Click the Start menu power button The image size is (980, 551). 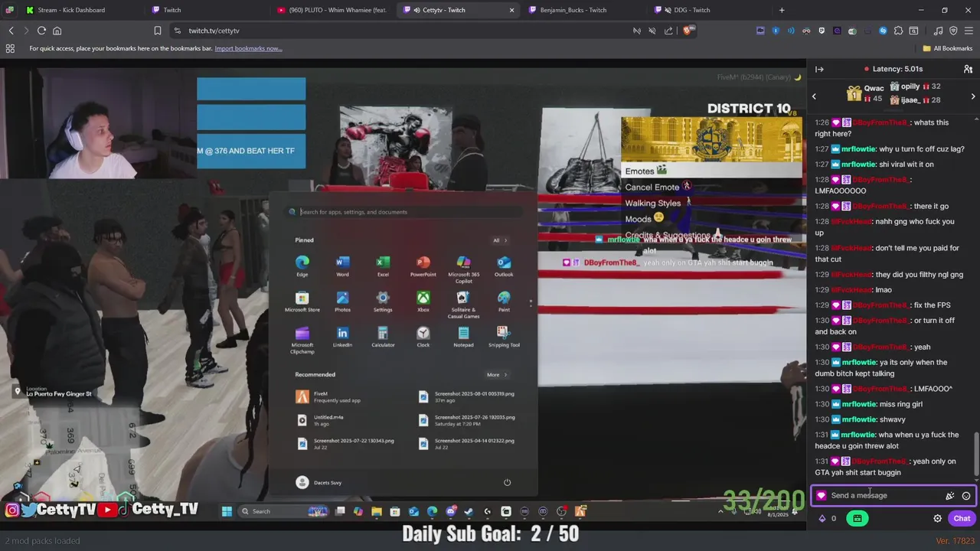coord(507,482)
